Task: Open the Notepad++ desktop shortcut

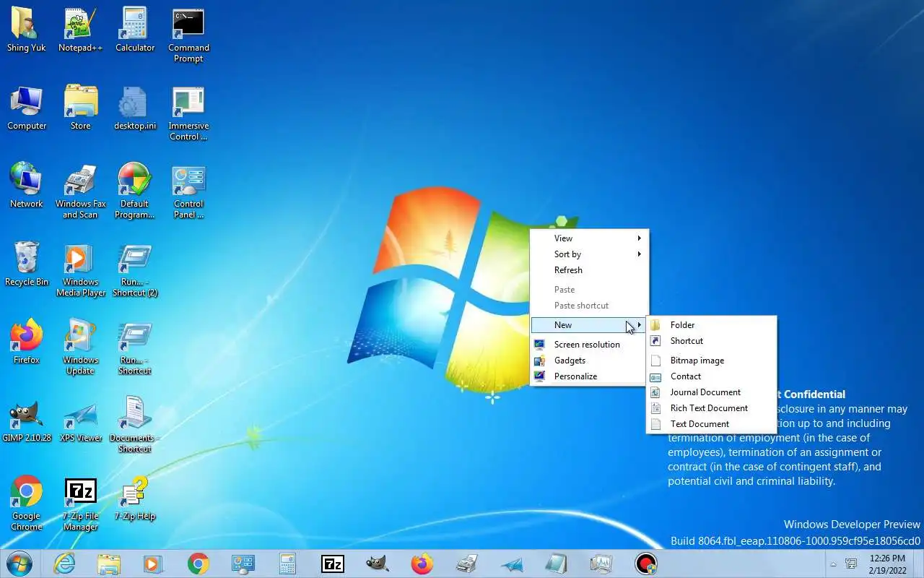Action: 80,30
